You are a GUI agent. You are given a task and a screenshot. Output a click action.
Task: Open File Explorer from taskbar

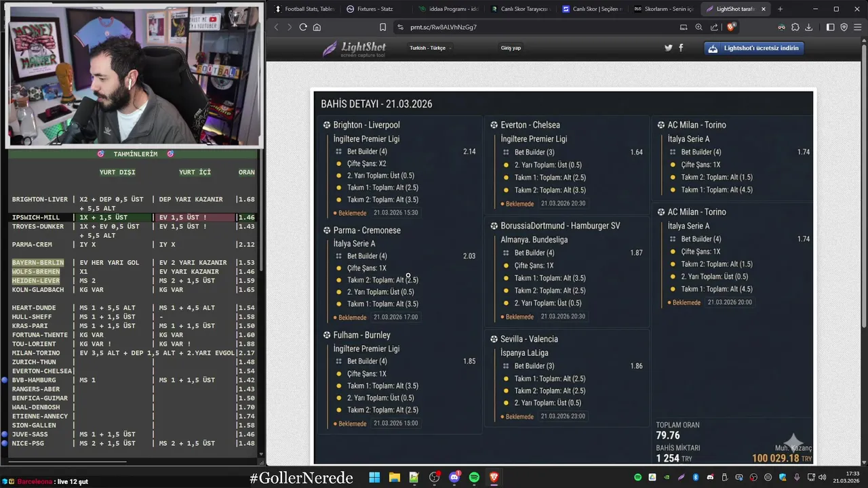click(394, 477)
